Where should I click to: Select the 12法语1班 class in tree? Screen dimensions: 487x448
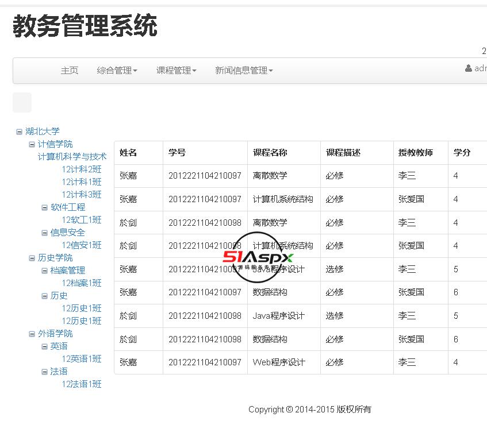pos(82,384)
